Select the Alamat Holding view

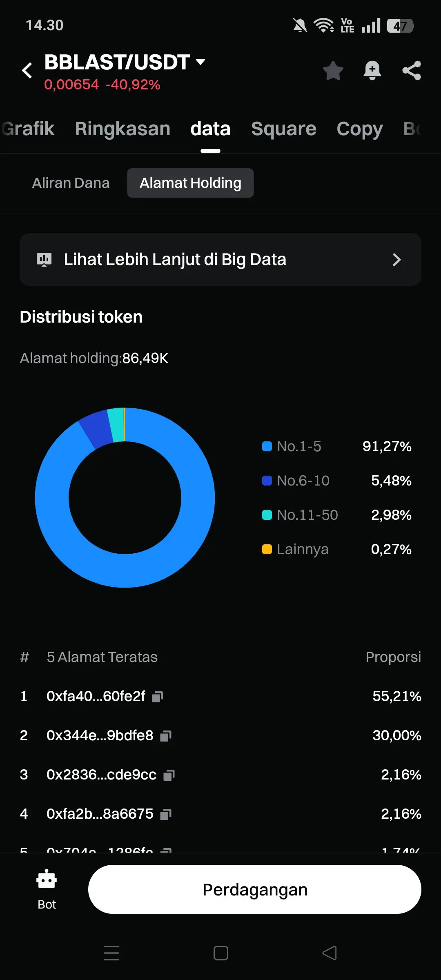click(x=190, y=183)
